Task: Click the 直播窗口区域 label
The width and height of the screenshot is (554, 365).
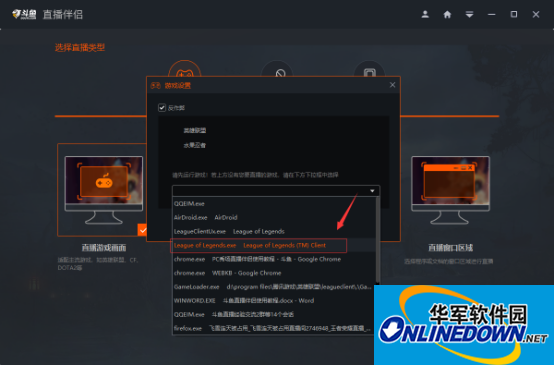Action: tap(450, 247)
